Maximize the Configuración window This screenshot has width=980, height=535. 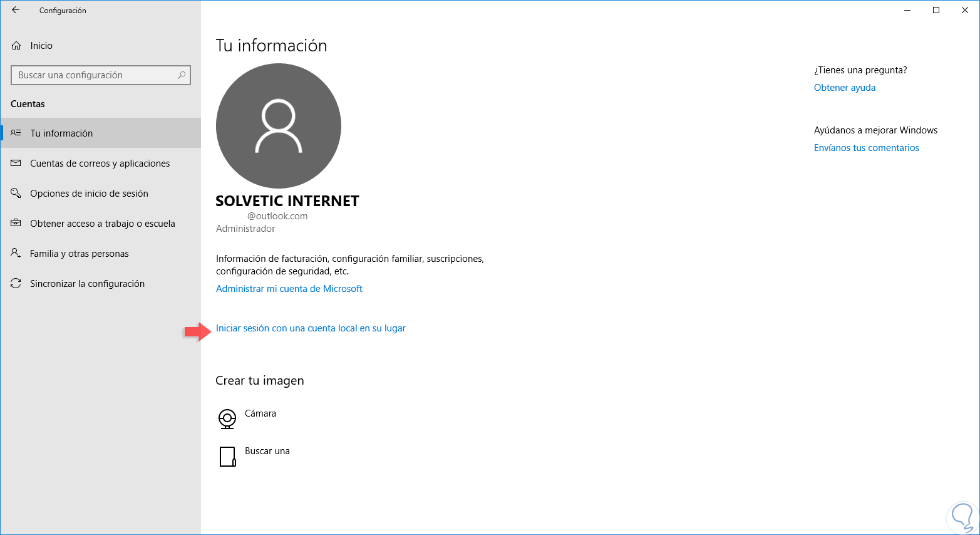936,10
